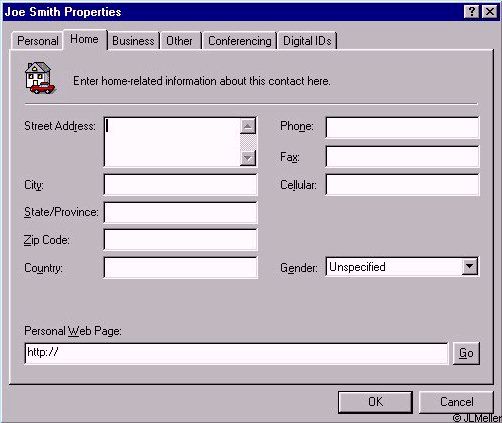Switch to the Personal tab
Image resolution: width=502 pixels, height=423 pixels.
[x=37, y=41]
